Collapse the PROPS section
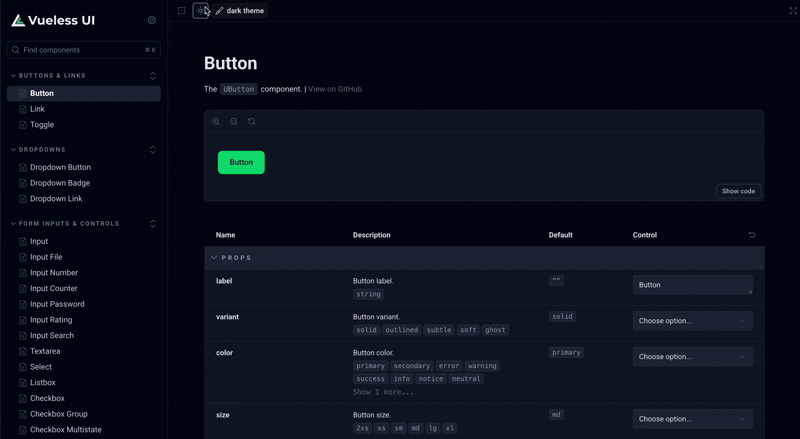This screenshot has height=439, width=800. coord(231,258)
